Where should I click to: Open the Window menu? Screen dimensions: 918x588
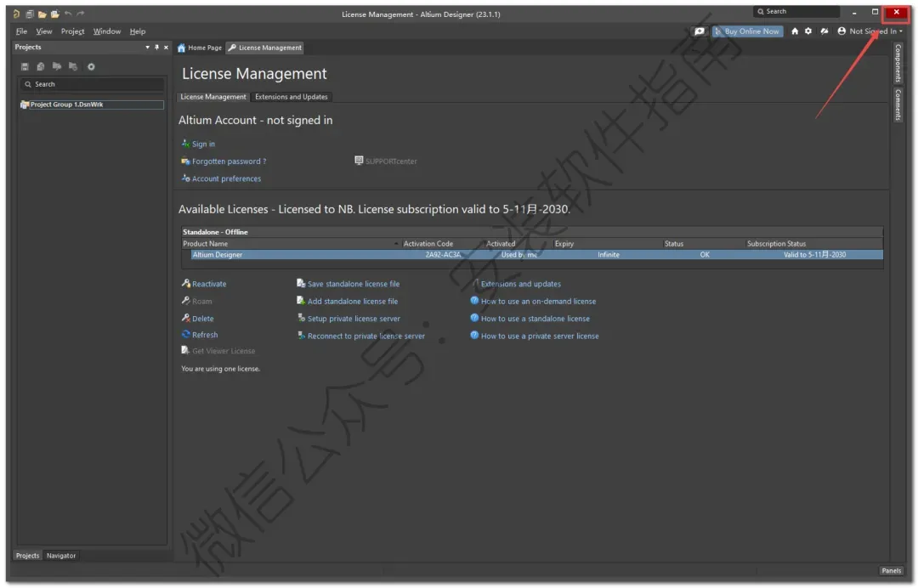[106, 31]
